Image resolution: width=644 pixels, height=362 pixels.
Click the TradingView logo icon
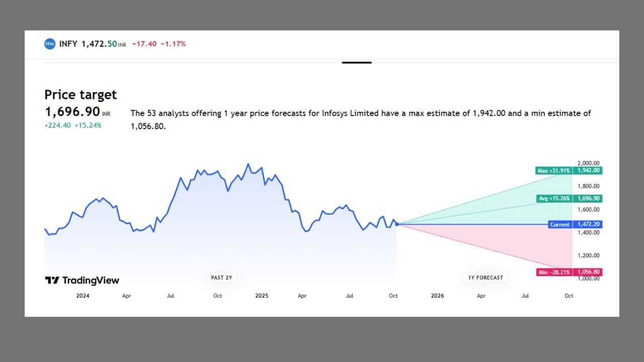52,281
